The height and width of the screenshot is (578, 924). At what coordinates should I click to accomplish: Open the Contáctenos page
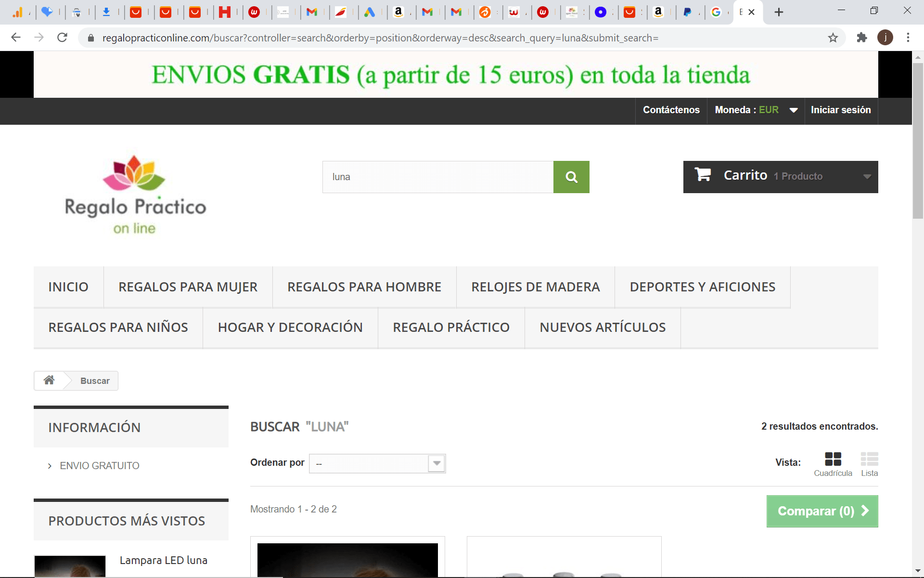pyautogui.click(x=671, y=110)
